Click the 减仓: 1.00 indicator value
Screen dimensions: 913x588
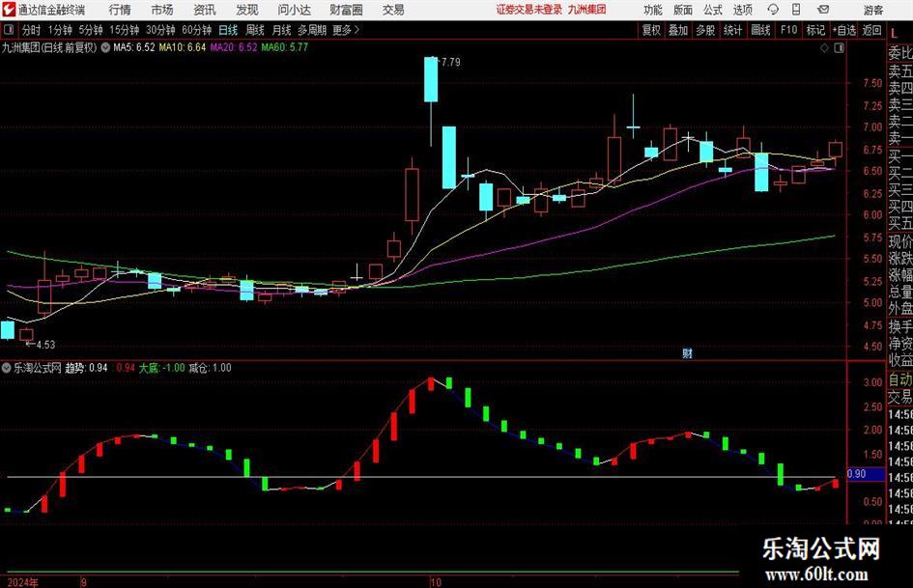tap(211, 368)
